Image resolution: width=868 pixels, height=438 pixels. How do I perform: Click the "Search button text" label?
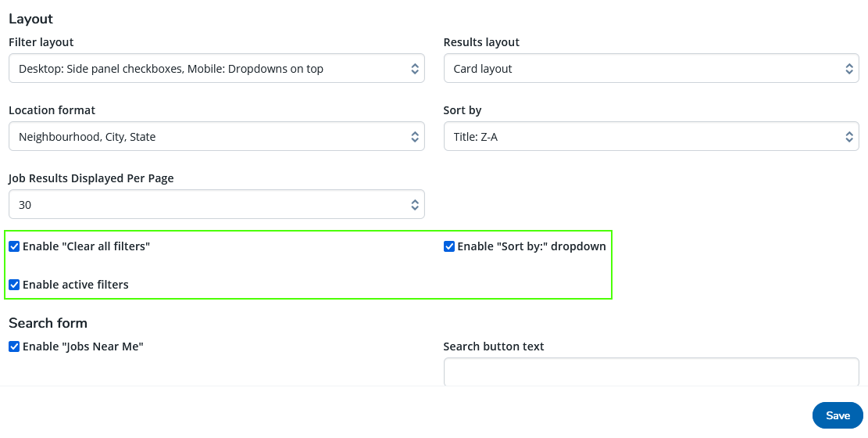494,346
